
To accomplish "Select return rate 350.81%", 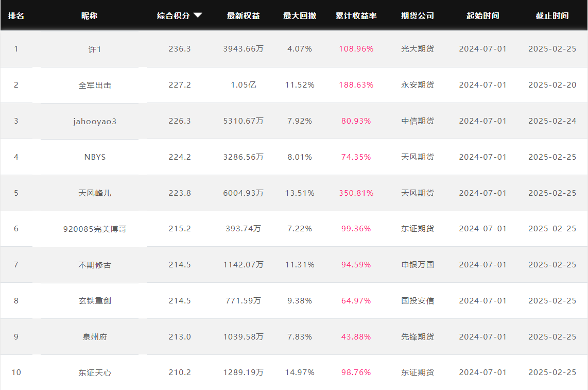I will click(356, 193).
